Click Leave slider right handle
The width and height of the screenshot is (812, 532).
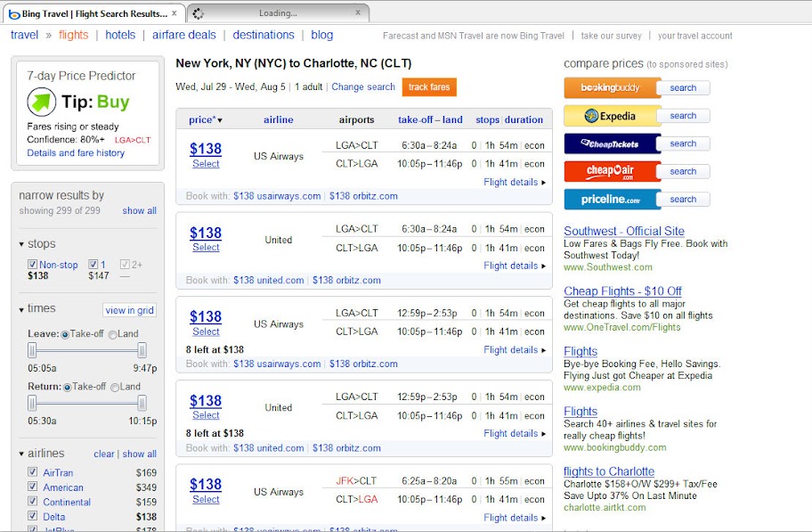click(x=142, y=350)
